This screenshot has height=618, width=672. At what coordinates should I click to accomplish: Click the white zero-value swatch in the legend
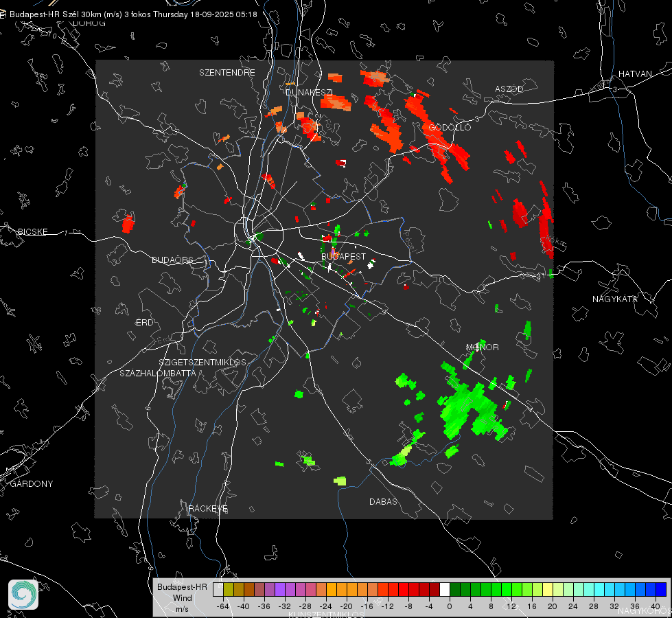tap(445, 590)
